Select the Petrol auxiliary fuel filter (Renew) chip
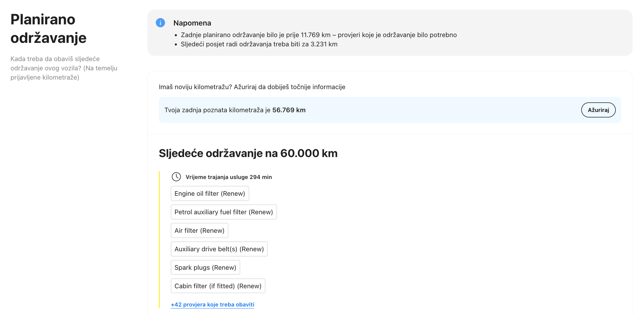This screenshot has height=315, width=644. pos(224,212)
